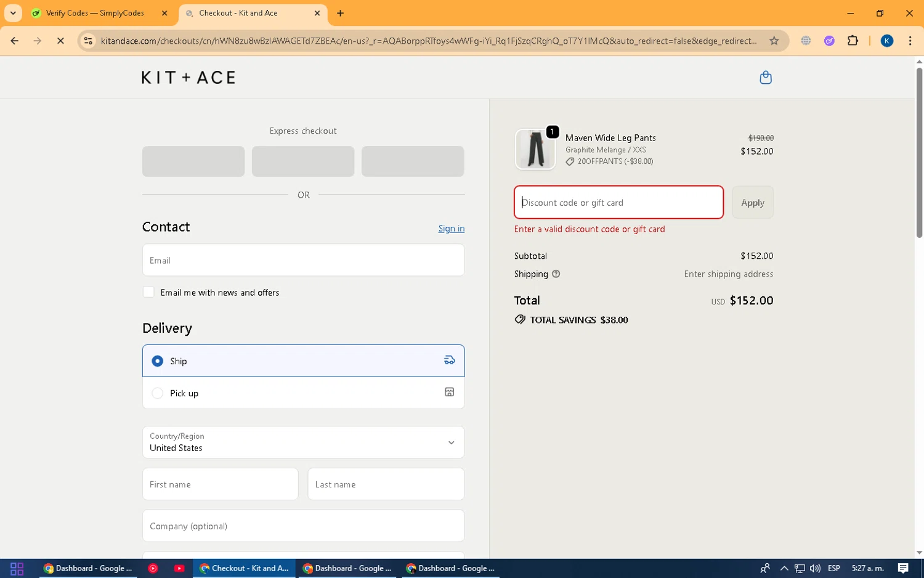Image resolution: width=924 pixels, height=578 pixels.
Task: Open YouTube app in taskbar
Action: point(179,568)
